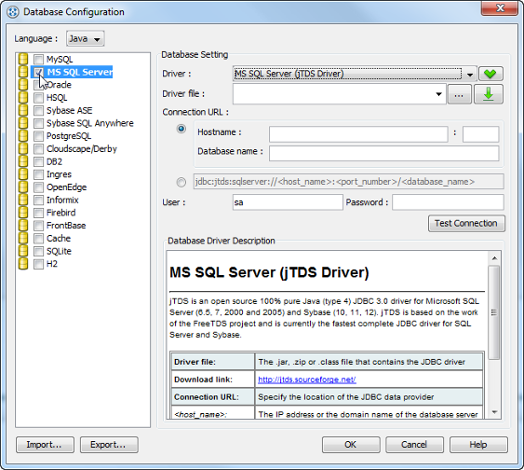The image size is (524, 470).
Task: Check the SQLite checkbox
Action: pyautogui.click(x=38, y=251)
